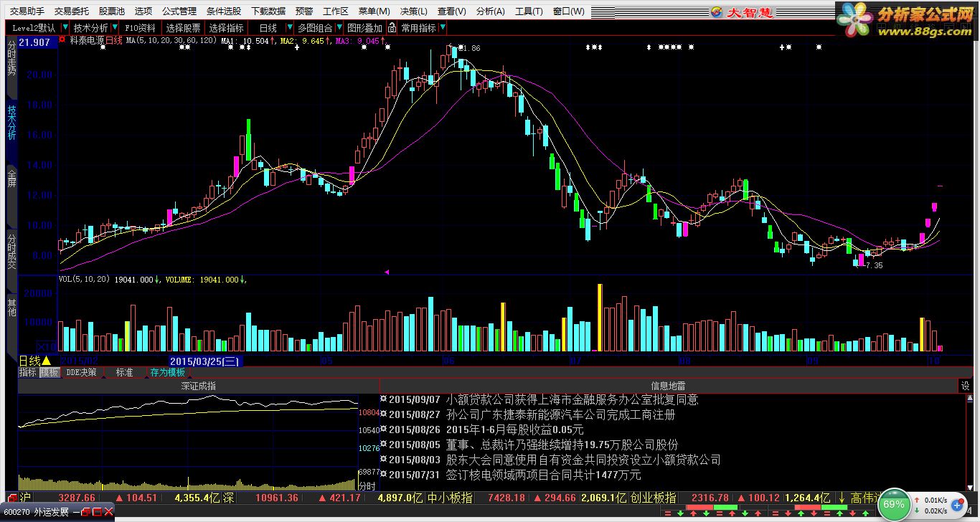This screenshot has height=522, width=980.
Task: Select the 指标 tab
Action: tap(27, 372)
